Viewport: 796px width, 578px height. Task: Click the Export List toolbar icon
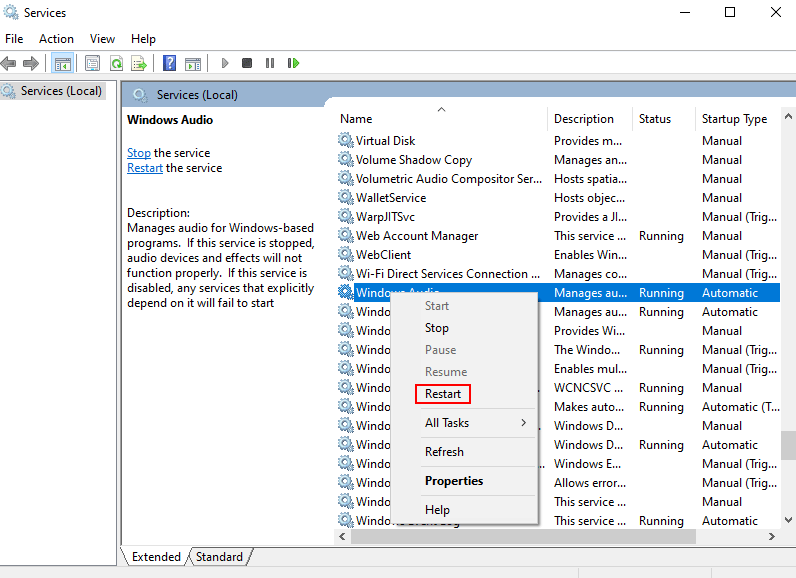click(139, 63)
